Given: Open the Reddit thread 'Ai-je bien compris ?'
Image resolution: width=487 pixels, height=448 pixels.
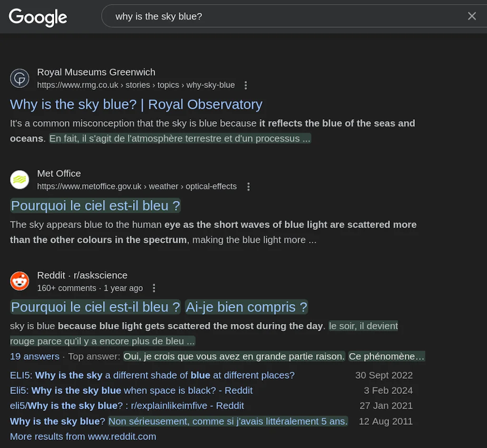Looking at the screenshot, I should tap(246, 307).
